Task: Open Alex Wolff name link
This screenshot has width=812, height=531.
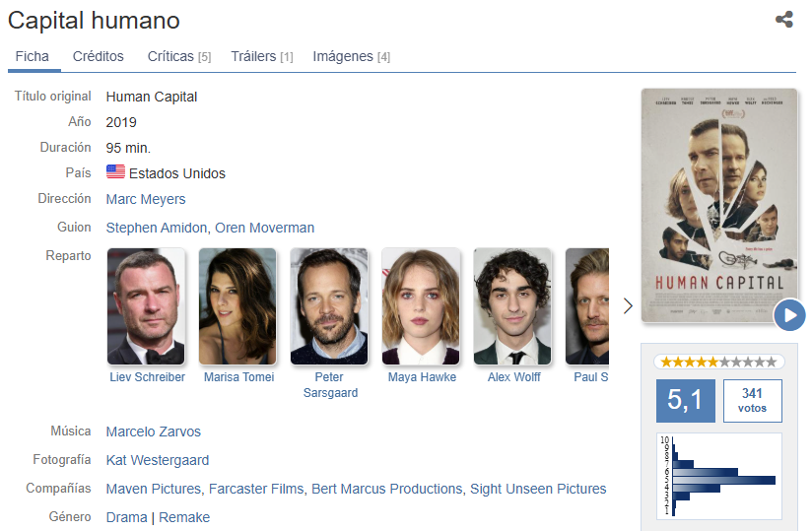Action: coord(513,377)
